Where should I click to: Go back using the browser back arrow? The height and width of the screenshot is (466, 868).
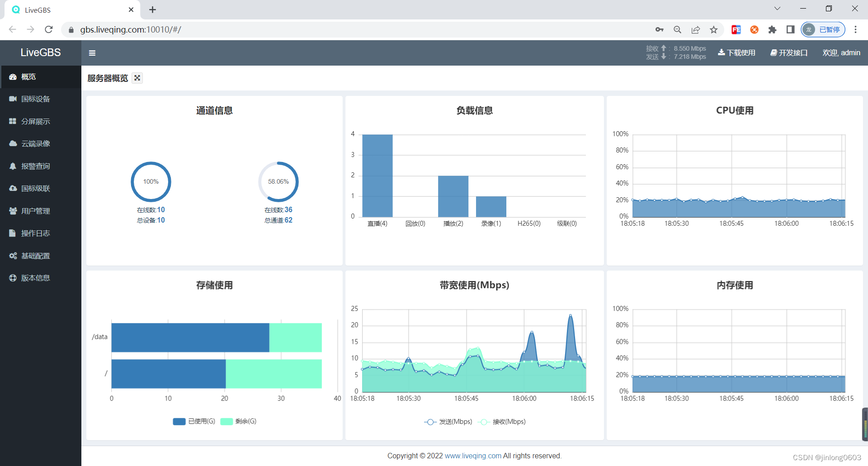point(13,29)
